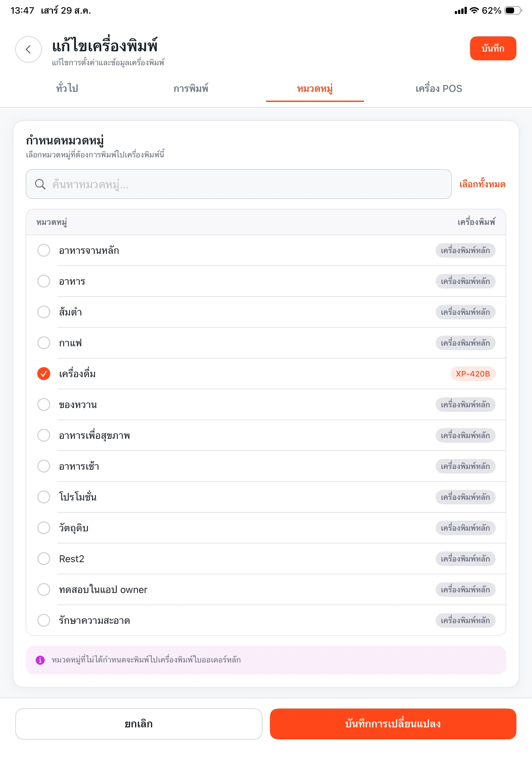Click the บันทึก button at top
Screen dimensions: 532x766
pos(493,48)
